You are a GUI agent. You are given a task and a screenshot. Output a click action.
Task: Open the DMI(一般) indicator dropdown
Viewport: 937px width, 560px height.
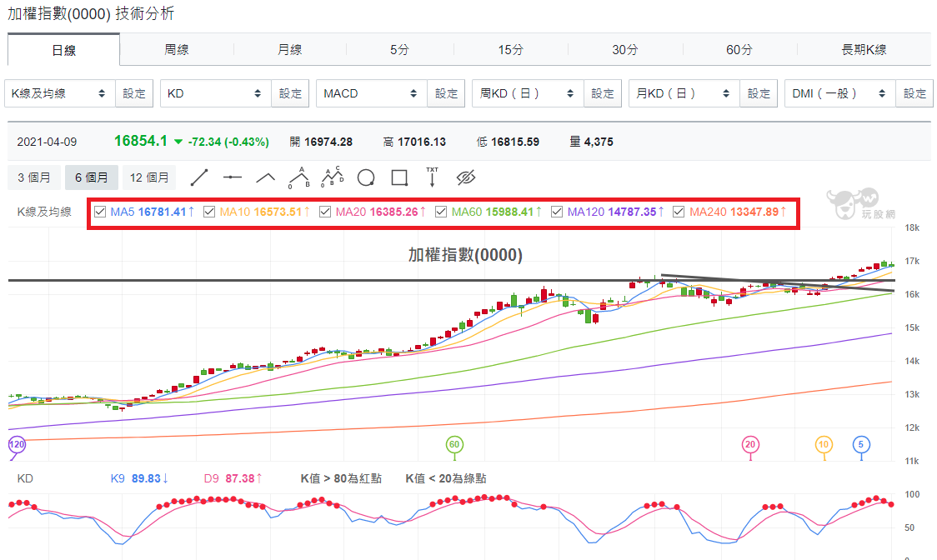[x=840, y=93]
